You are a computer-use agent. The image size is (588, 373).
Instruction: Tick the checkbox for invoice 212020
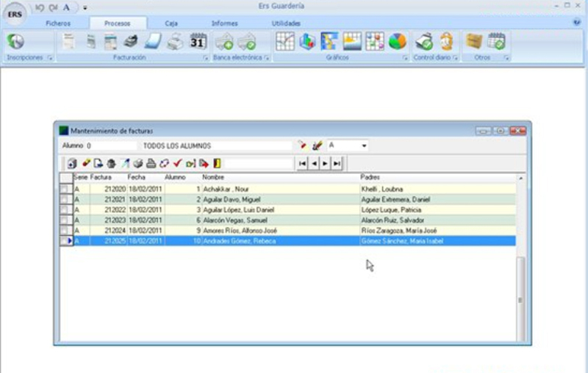65,189
